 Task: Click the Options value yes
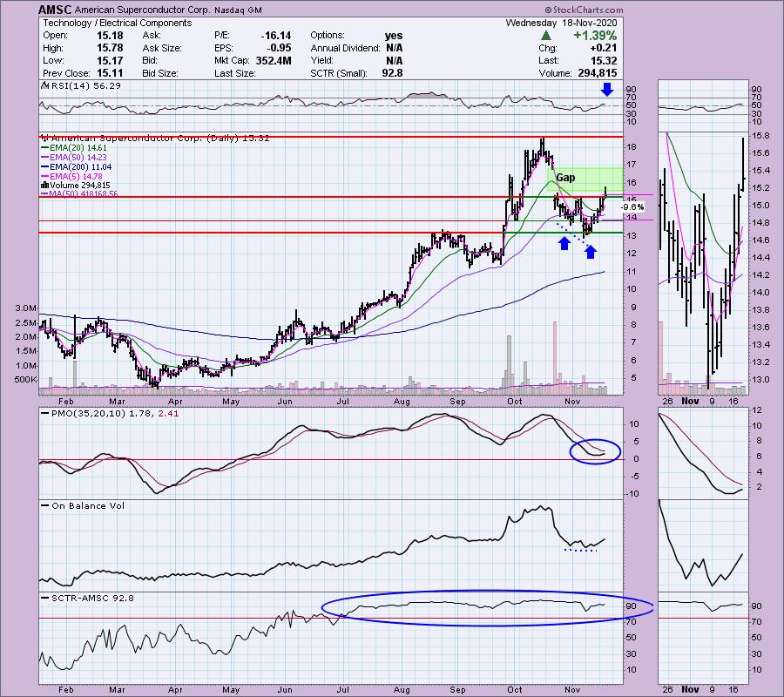coord(394,36)
